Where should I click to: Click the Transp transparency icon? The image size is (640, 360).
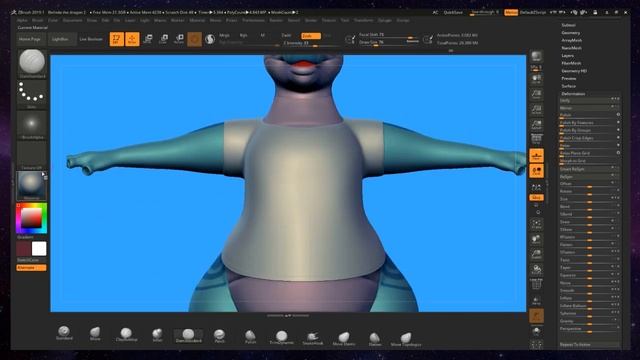[536, 301]
